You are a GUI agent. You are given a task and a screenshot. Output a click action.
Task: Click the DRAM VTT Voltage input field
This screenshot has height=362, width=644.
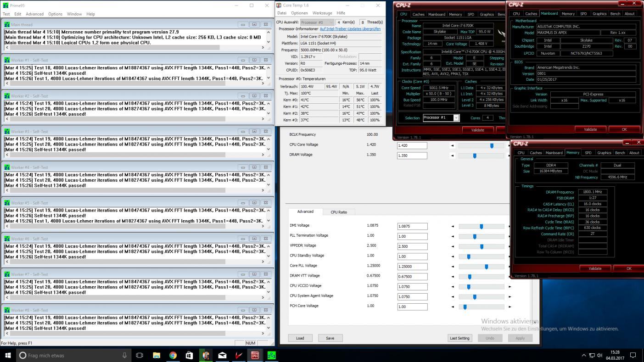412,277
